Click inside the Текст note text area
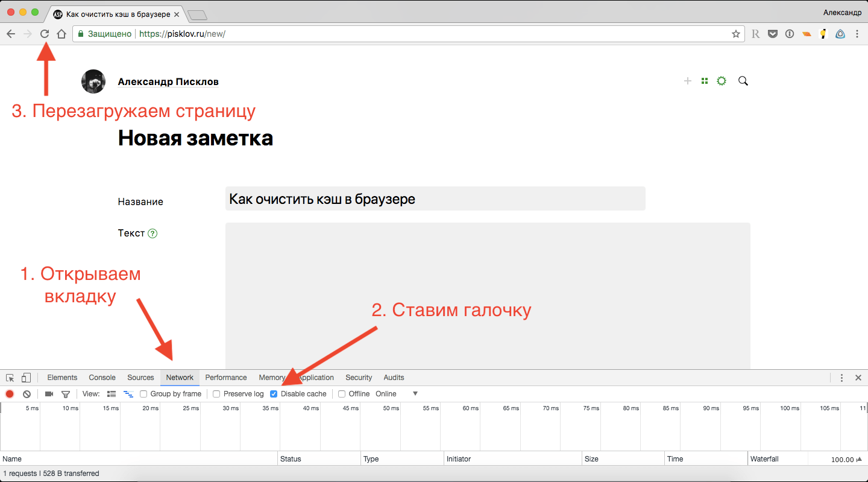Viewport: 868px width, 482px height. [488, 296]
